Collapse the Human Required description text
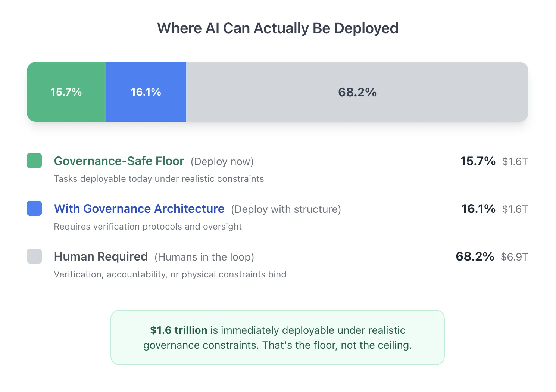556x392 pixels. (170, 274)
